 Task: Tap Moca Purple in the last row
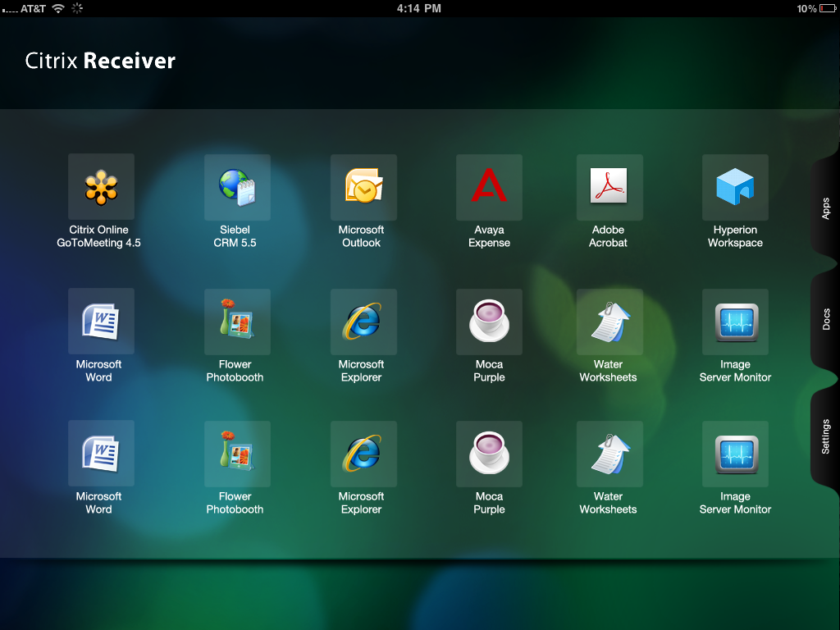click(x=489, y=453)
